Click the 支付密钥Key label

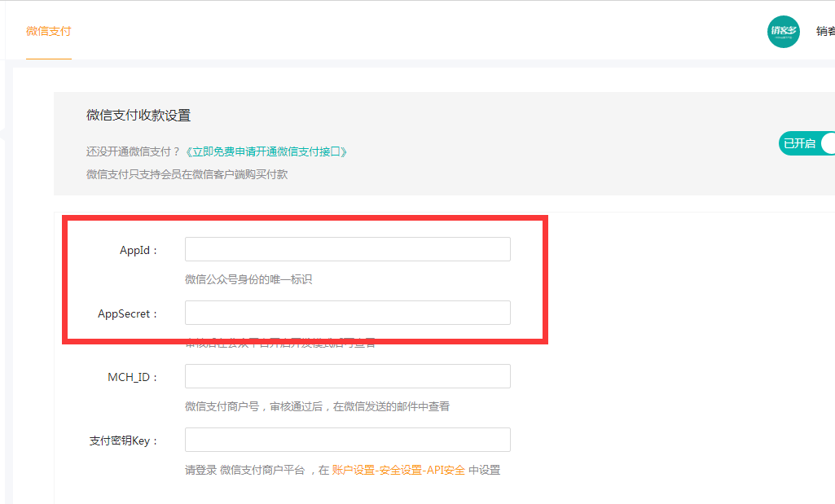124,440
